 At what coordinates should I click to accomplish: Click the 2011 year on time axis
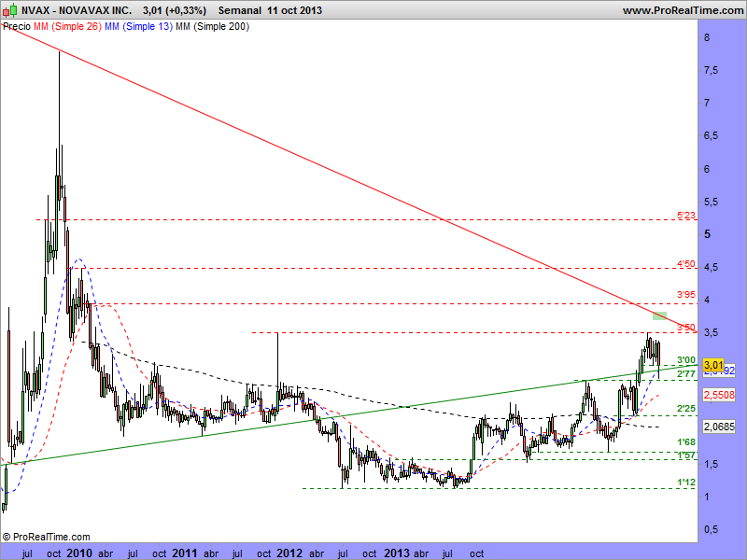coord(184,553)
